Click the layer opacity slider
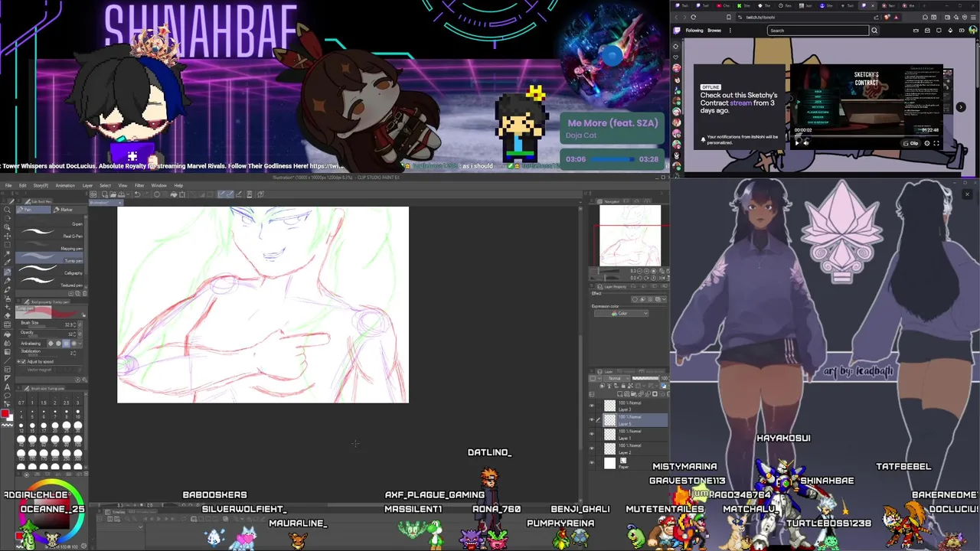The width and height of the screenshot is (980, 551). tap(645, 378)
